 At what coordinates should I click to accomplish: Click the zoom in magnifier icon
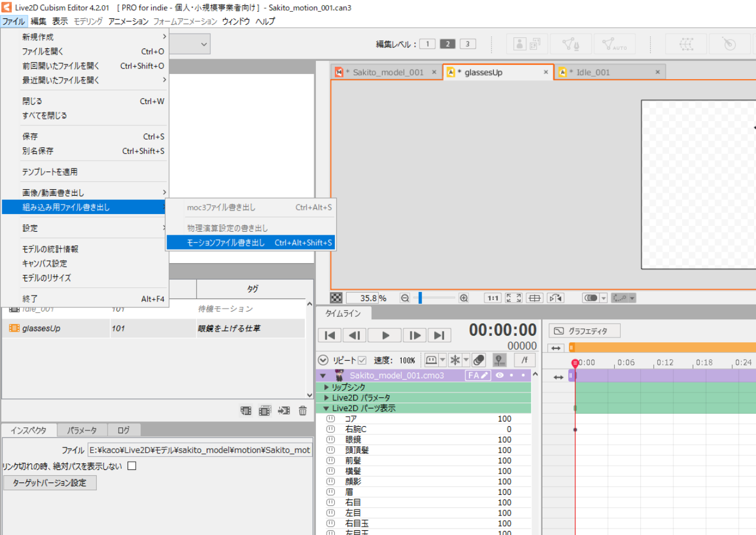[464, 298]
